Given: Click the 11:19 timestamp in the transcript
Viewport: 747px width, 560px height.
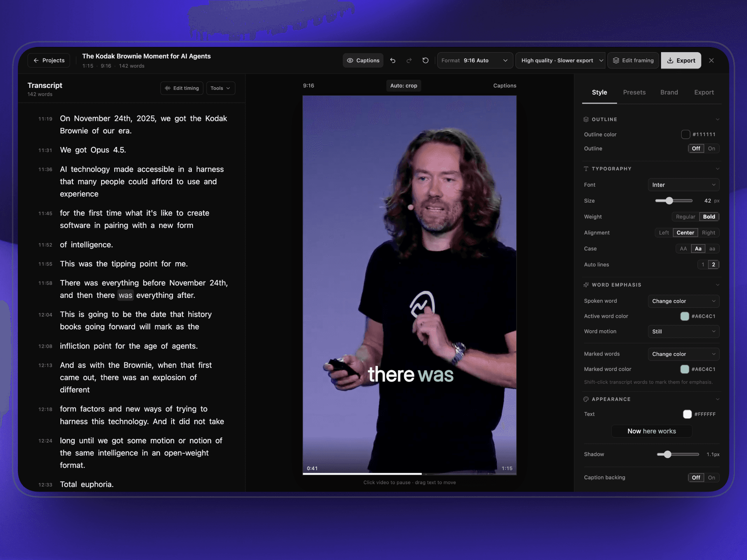Looking at the screenshot, I should coord(45,119).
